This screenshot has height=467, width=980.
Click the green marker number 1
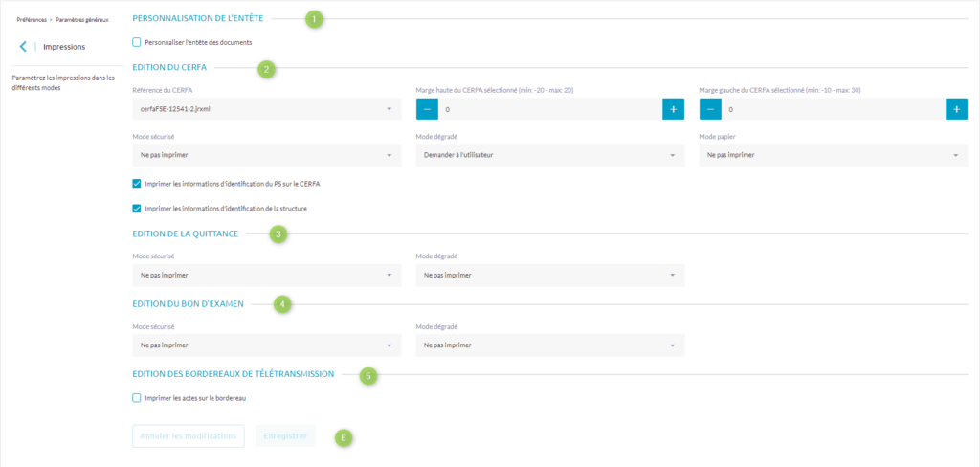(x=317, y=19)
